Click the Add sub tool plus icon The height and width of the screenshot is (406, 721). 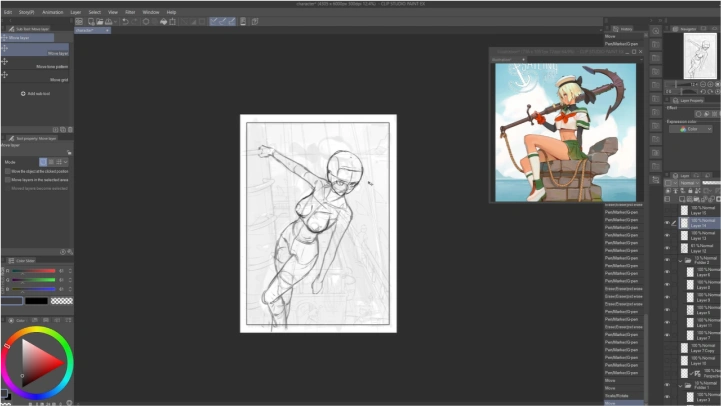click(x=23, y=93)
